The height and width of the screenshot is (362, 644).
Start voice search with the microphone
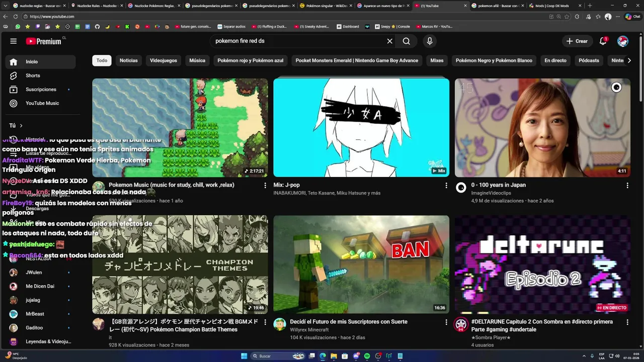(x=430, y=41)
